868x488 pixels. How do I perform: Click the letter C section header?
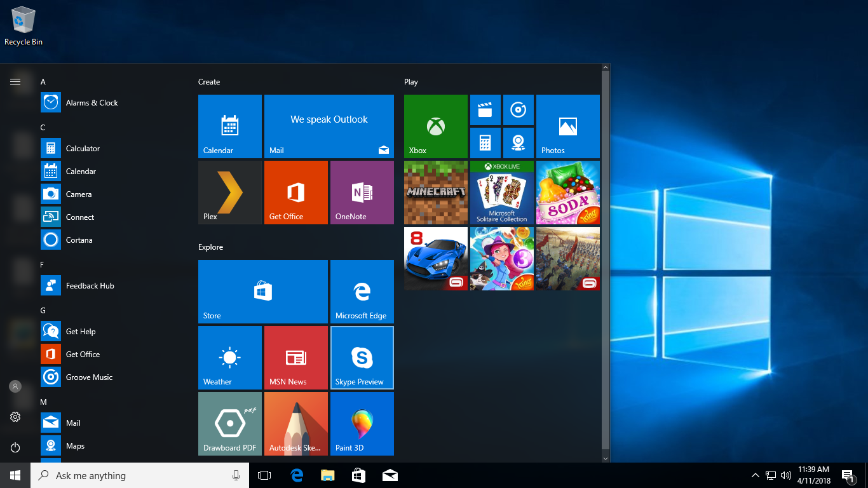pos(43,128)
